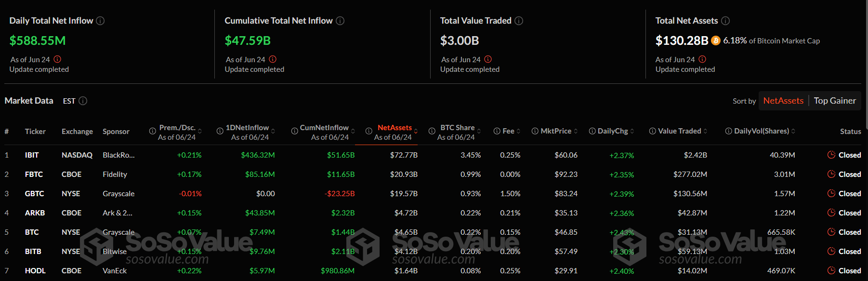The width and height of the screenshot is (868, 281).
Task: Select the HODL ticker from VanEck
Action: coord(35,271)
